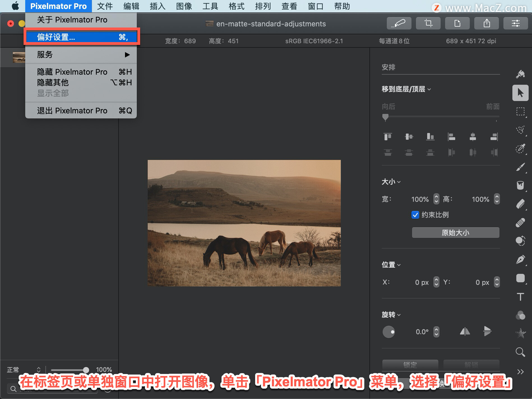Pick the free selection lasso tool
Viewport: 532px width, 399px height.
coord(520,130)
